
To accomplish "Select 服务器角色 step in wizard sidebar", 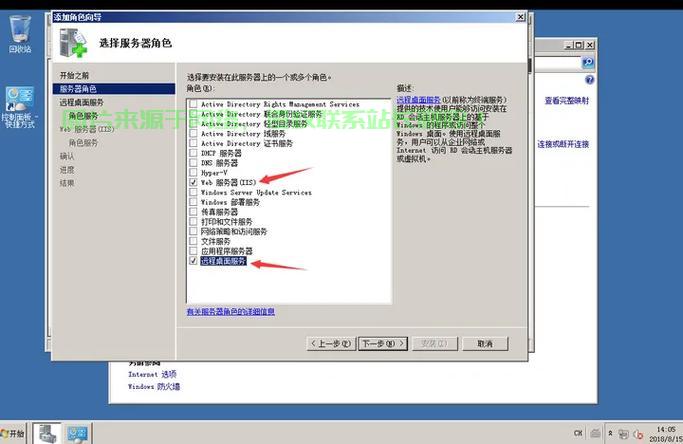I will click(x=114, y=89).
